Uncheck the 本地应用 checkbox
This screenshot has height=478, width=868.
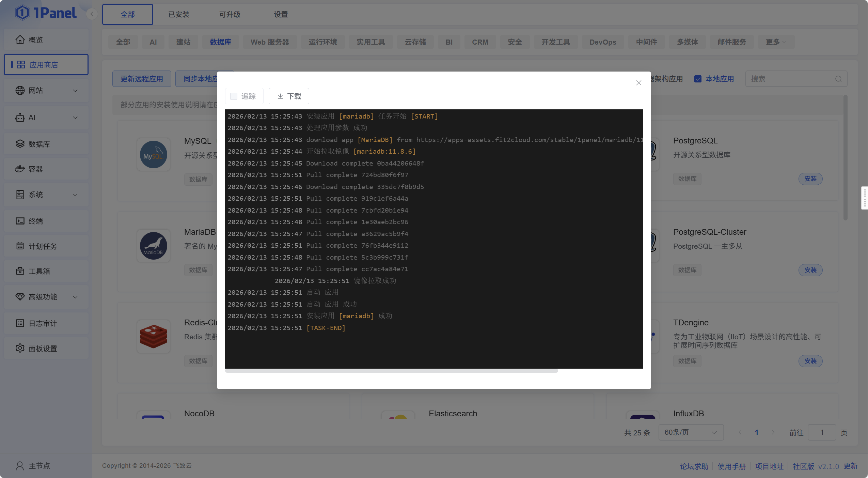pyautogui.click(x=698, y=79)
